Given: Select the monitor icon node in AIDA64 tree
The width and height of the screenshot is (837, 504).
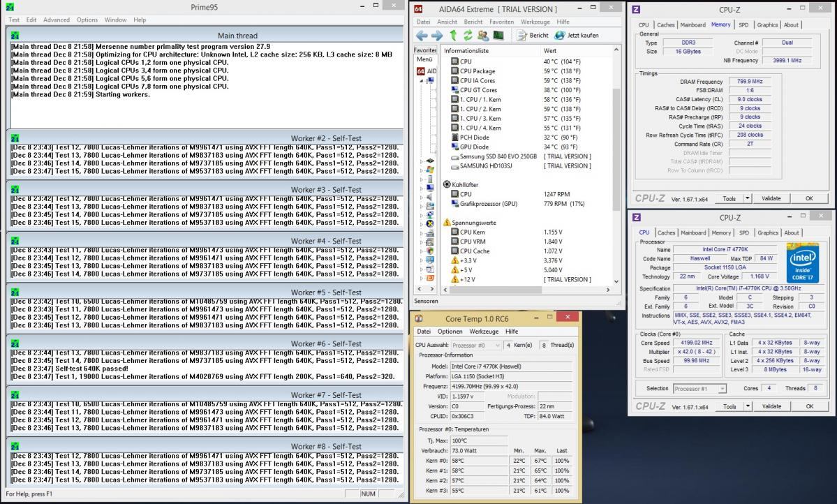Looking at the screenshot, I should point(430,188).
